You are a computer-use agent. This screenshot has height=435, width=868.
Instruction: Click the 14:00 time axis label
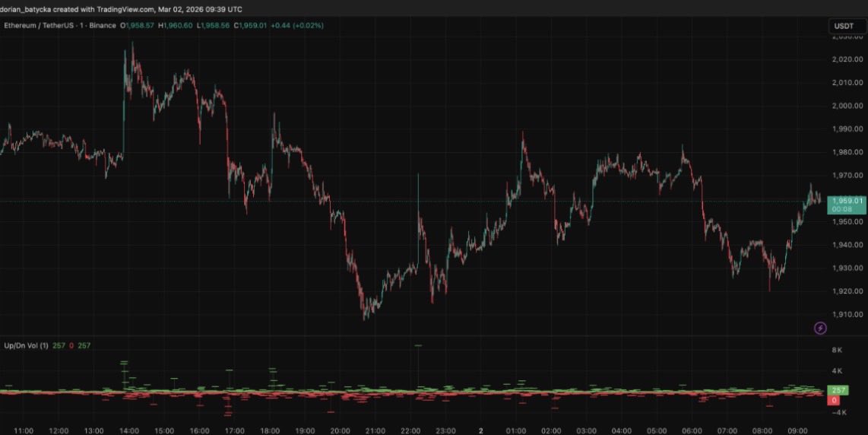[129, 430]
